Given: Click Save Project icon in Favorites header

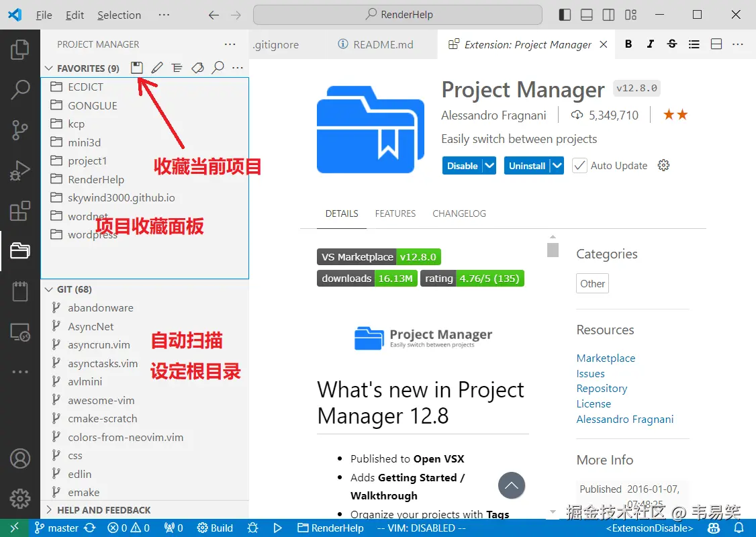Looking at the screenshot, I should tap(137, 68).
